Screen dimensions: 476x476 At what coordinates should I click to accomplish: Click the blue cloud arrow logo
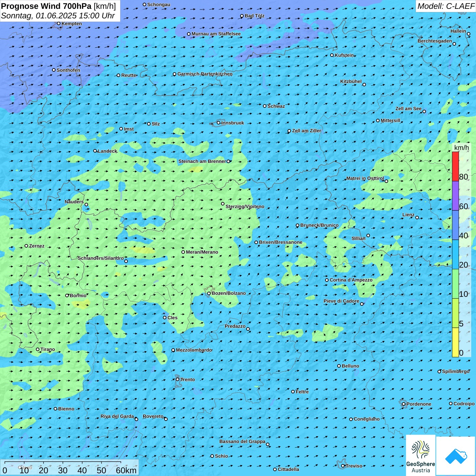[x=456, y=456]
